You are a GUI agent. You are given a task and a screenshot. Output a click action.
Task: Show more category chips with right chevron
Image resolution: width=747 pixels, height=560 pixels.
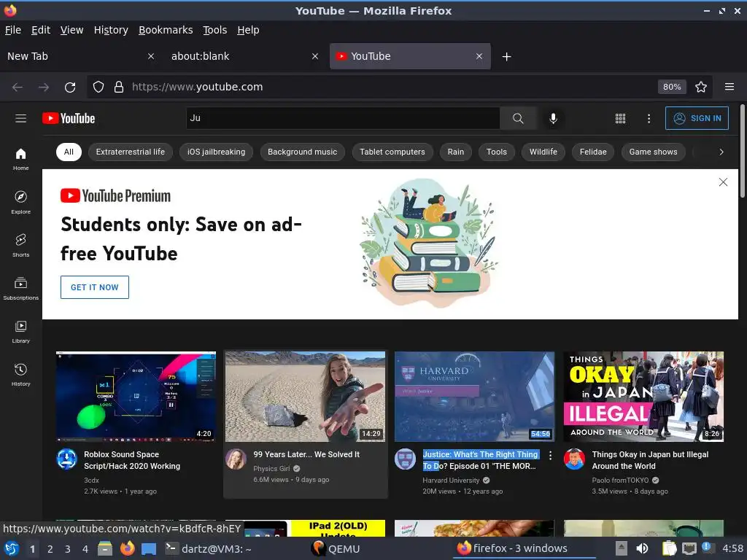(x=721, y=152)
